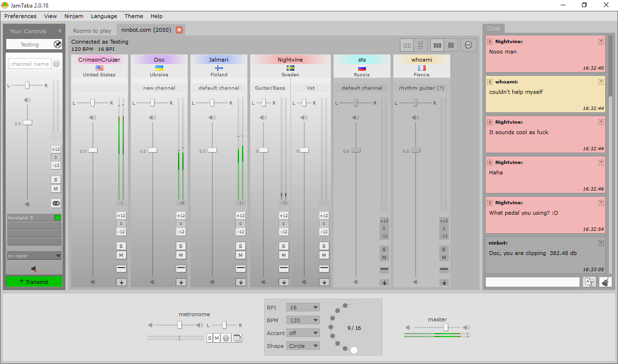Toggle chat auto-translate icon

click(x=590, y=282)
